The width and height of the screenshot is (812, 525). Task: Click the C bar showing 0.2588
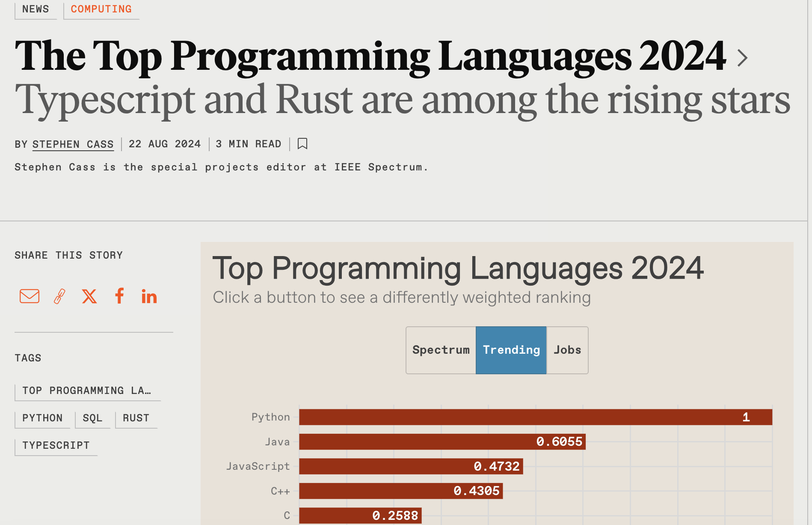point(360,516)
